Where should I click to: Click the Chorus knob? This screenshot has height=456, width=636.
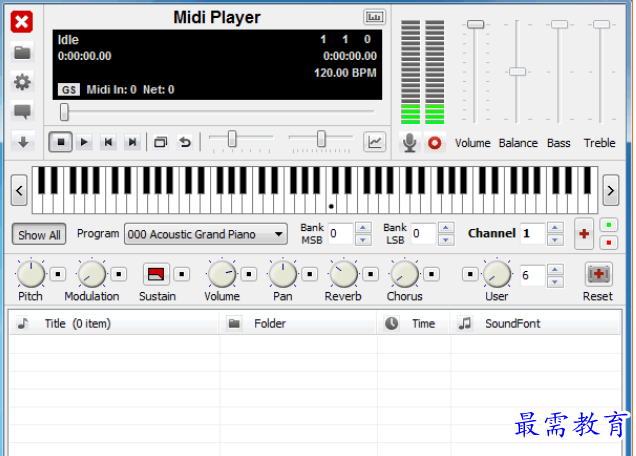(x=404, y=274)
